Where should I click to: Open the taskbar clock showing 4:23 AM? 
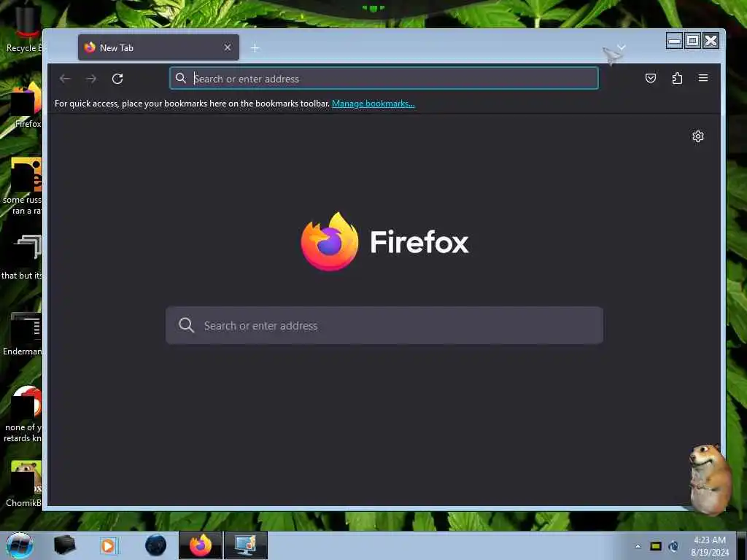710,546
